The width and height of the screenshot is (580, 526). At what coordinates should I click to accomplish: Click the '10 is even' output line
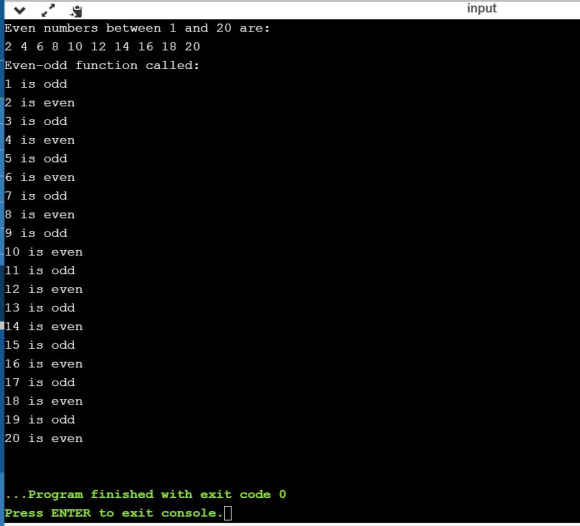(x=44, y=252)
